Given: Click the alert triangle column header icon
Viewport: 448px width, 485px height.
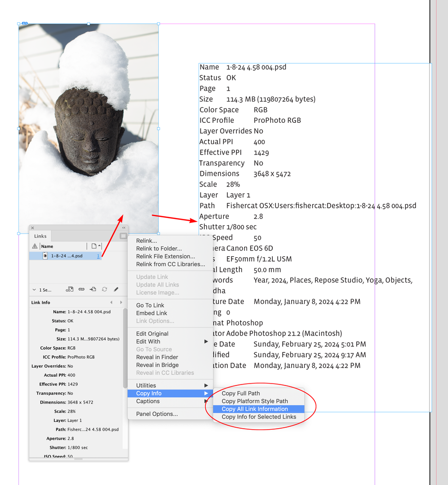Looking at the screenshot, I should 34,246.
